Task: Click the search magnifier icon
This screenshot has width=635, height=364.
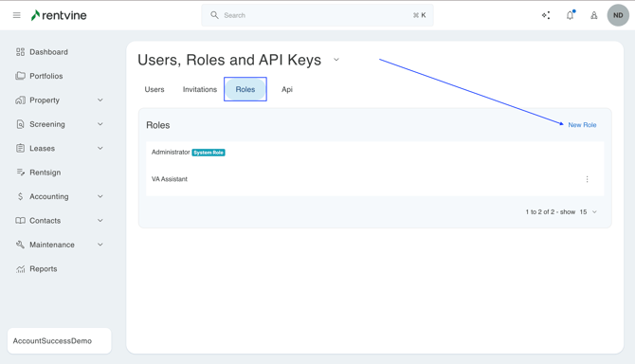Action: (214, 15)
